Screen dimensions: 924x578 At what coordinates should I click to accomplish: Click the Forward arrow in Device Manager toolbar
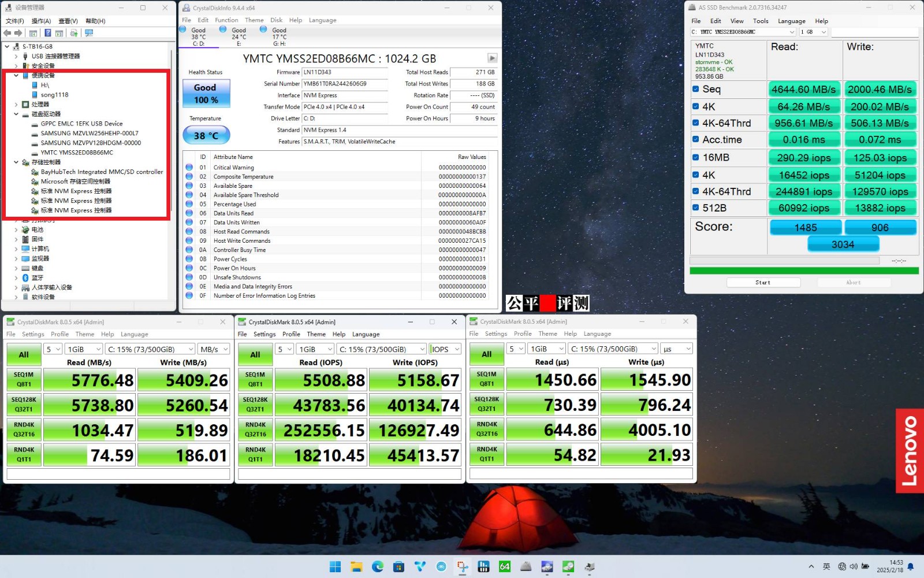pyautogui.click(x=18, y=33)
